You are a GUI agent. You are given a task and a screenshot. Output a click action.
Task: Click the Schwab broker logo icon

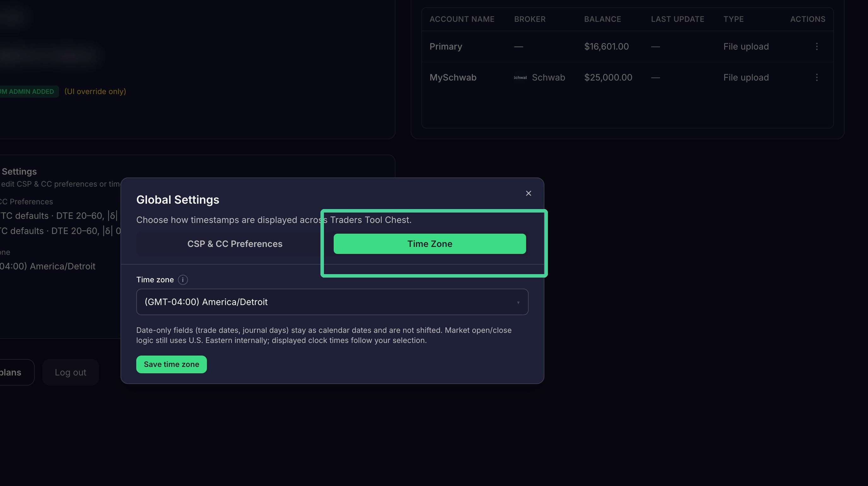(520, 78)
